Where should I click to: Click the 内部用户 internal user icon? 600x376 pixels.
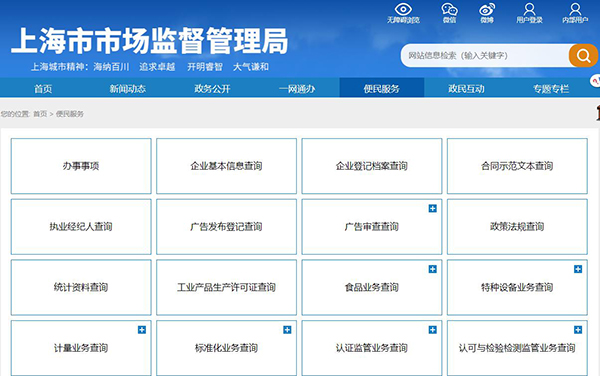click(x=575, y=9)
